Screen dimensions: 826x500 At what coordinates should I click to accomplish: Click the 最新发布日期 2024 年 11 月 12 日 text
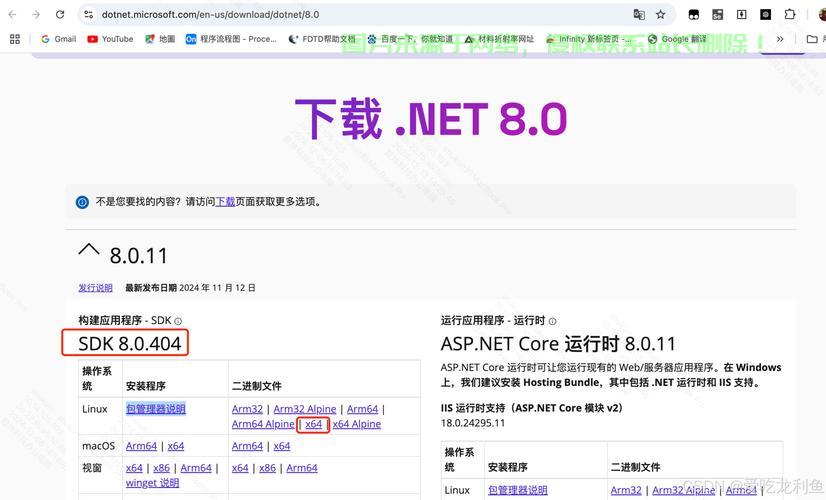click(190, 288)
